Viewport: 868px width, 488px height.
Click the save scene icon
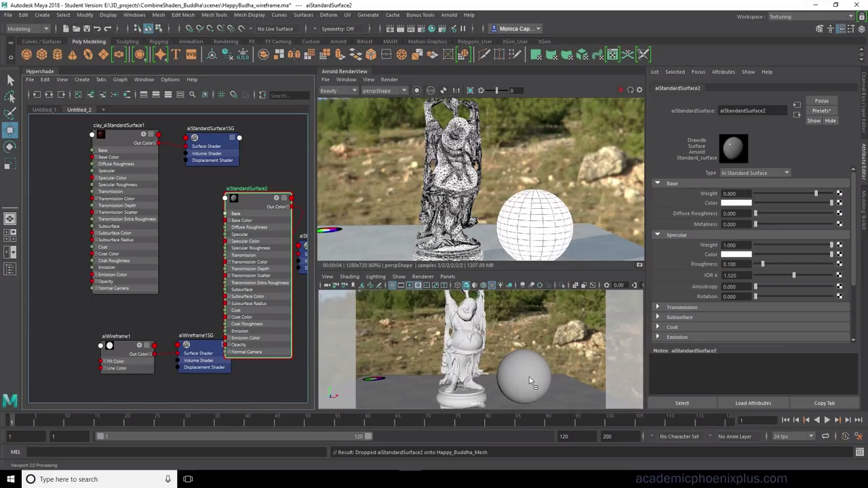[86, 28]
